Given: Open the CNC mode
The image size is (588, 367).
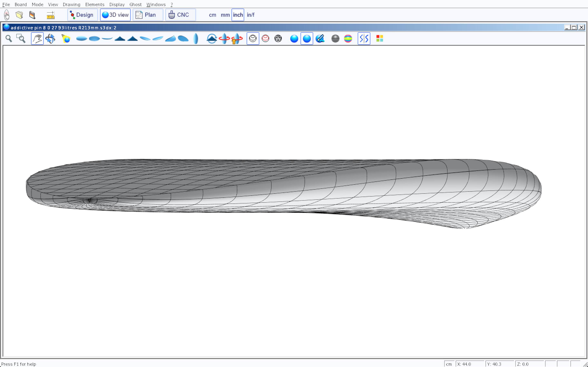Looking at the screenshot, I should click(x=180, y=15).
